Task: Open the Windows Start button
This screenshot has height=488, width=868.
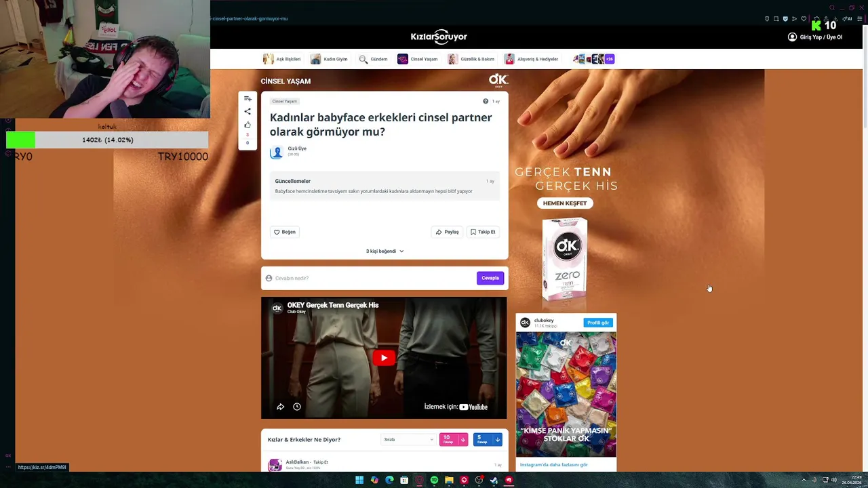Action: tap(359, 480)
